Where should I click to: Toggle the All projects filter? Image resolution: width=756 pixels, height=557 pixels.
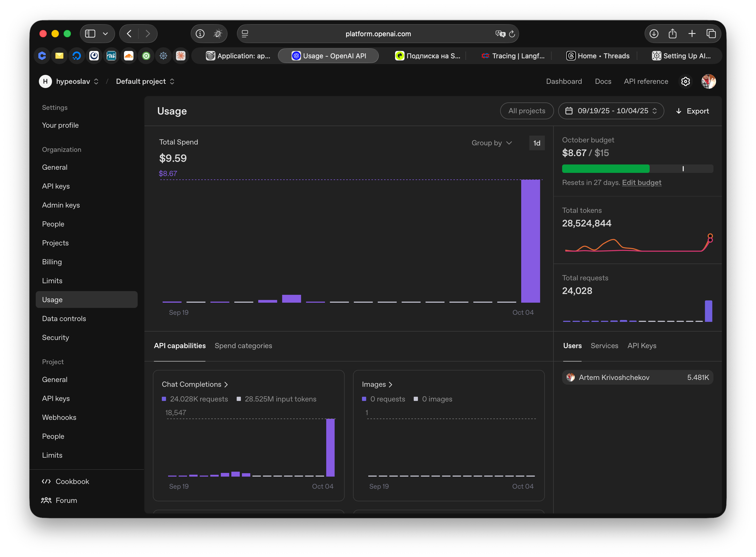point(526,111)
